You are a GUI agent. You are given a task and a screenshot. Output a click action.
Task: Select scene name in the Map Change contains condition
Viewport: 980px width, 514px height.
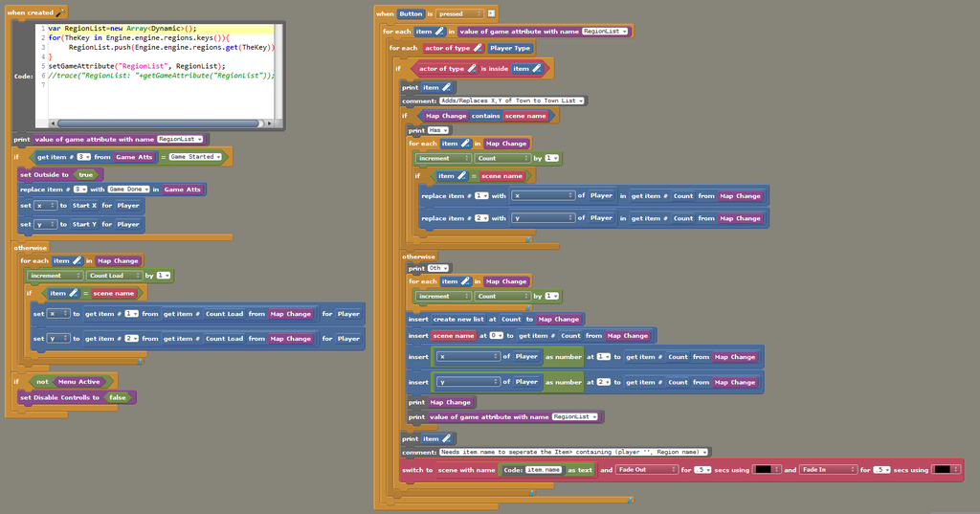(x=525, y=116)
